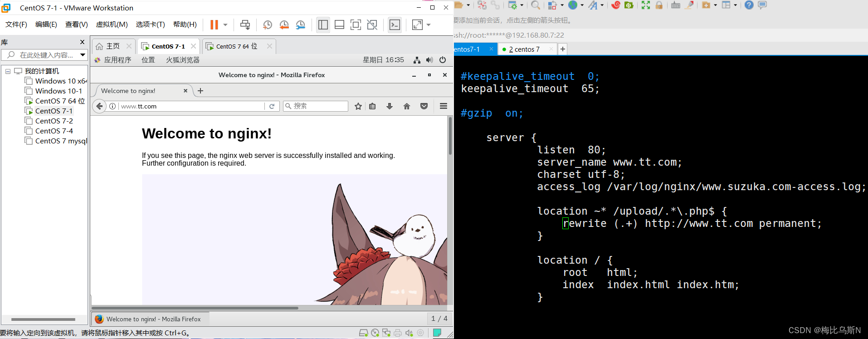Open the 文件(F) menu

(16, 25)
